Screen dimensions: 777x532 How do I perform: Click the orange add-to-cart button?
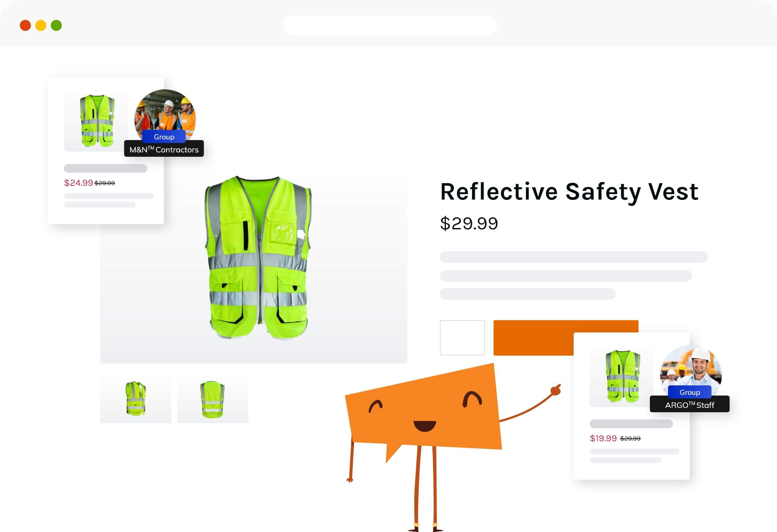point(566,337)
